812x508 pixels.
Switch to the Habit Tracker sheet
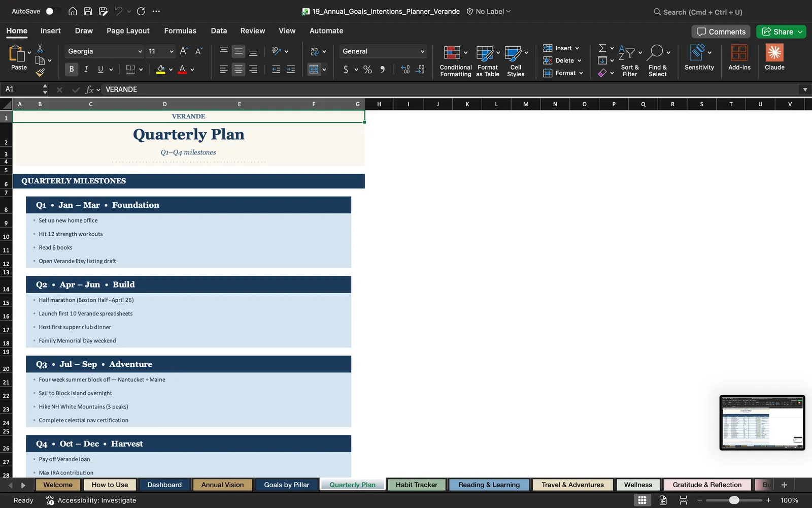point(416,485)
